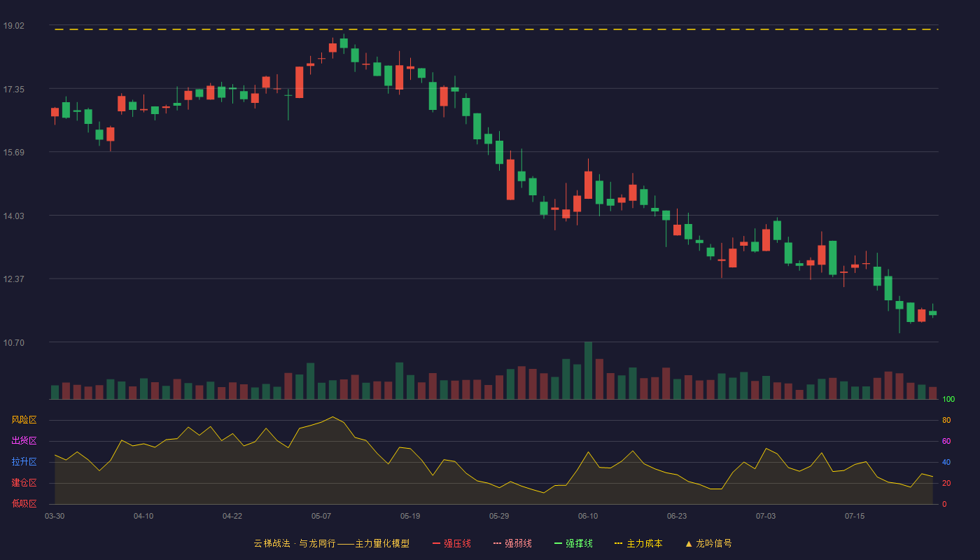Image resolution: width=980 pixels, height=560 pixels.
Task: Click the indicator axis value 80
Action: click(946, 421)
